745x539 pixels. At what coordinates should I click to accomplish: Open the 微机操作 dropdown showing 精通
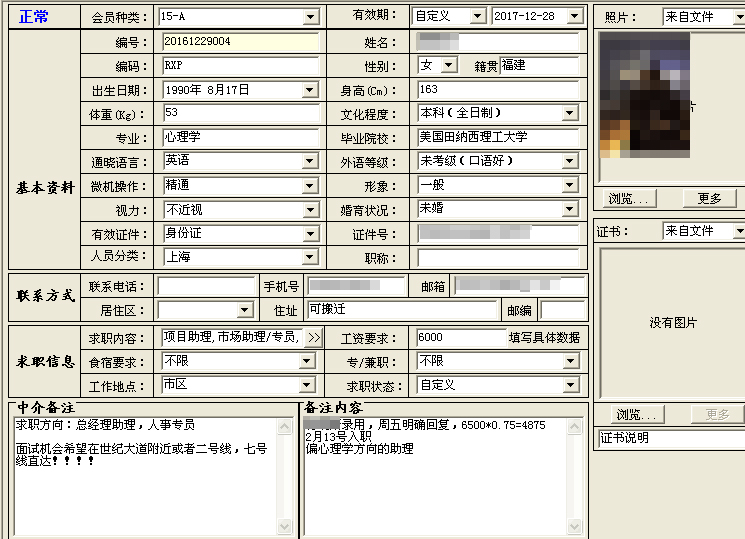click(309, 186)
